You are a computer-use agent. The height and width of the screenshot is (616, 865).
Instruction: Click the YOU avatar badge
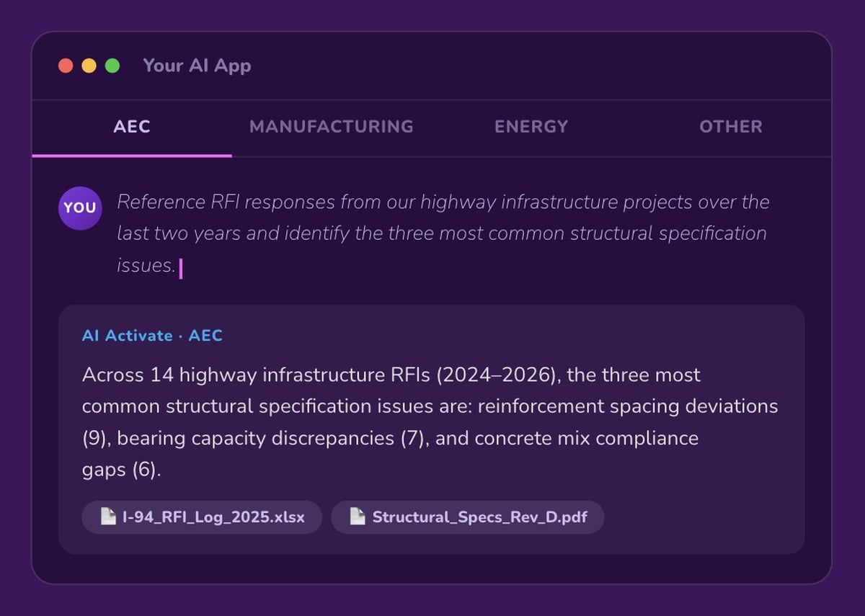pyautogui.click(x=80, y=207)
